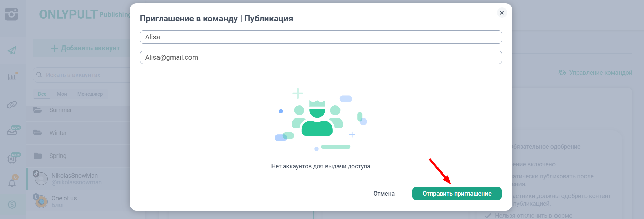
Task: Open the notifications bell icon
Action: pos(12,183)
